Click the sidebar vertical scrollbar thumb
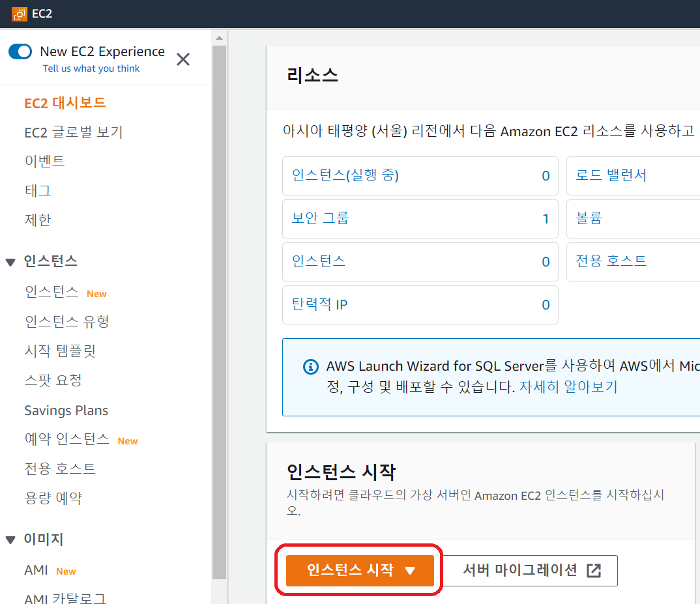700x604 pixels. point(219,313)
